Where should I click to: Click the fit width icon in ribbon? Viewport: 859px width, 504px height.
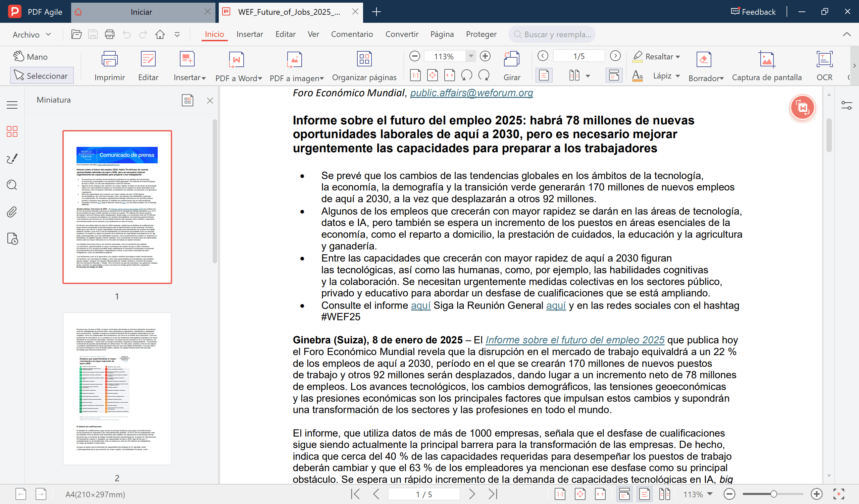pos(449,75)
